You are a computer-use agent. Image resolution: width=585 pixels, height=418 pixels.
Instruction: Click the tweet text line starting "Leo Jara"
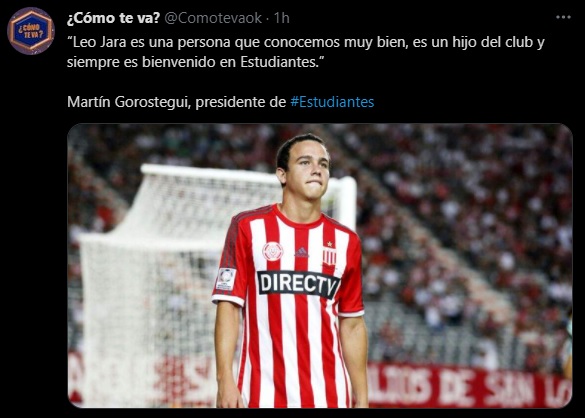[x=306, y=42]
